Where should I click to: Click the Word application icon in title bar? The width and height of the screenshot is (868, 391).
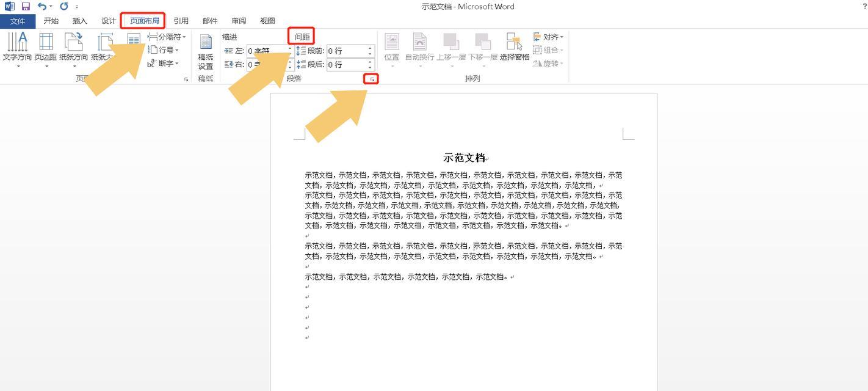[9, 6]
